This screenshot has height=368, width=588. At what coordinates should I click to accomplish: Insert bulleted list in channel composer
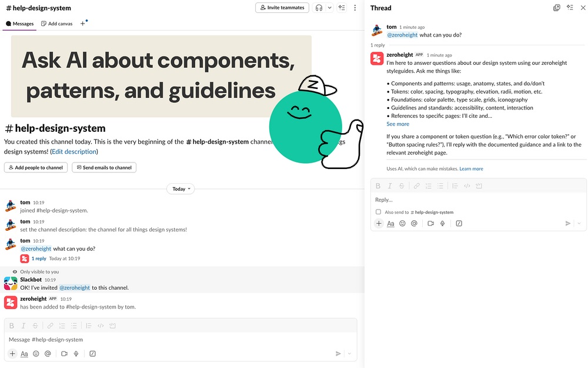(74, 326)
